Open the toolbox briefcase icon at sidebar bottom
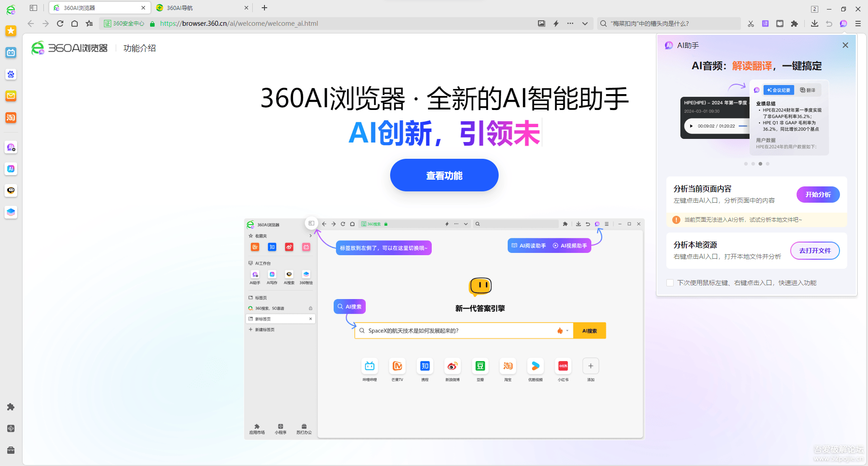This screenshot has width=868, height=466. click(x=11, y=450)
